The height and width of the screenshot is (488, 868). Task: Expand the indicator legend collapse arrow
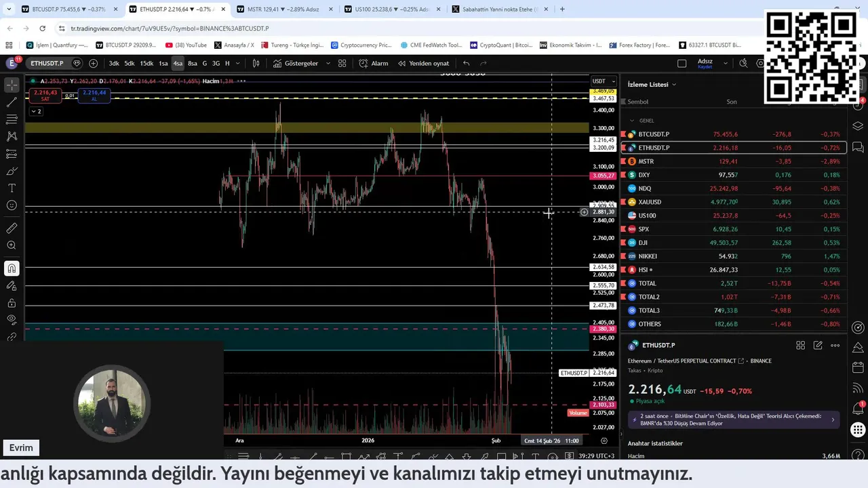click(35, 111)
